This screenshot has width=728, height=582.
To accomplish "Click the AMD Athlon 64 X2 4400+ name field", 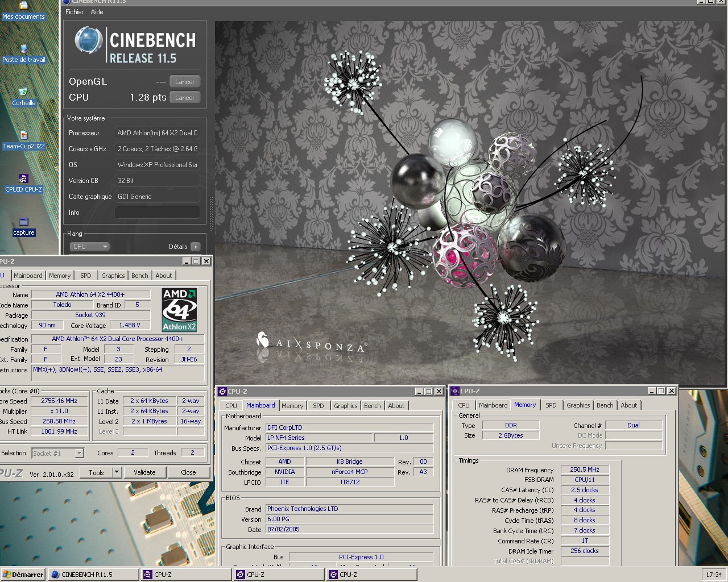I will pos(90,294).
